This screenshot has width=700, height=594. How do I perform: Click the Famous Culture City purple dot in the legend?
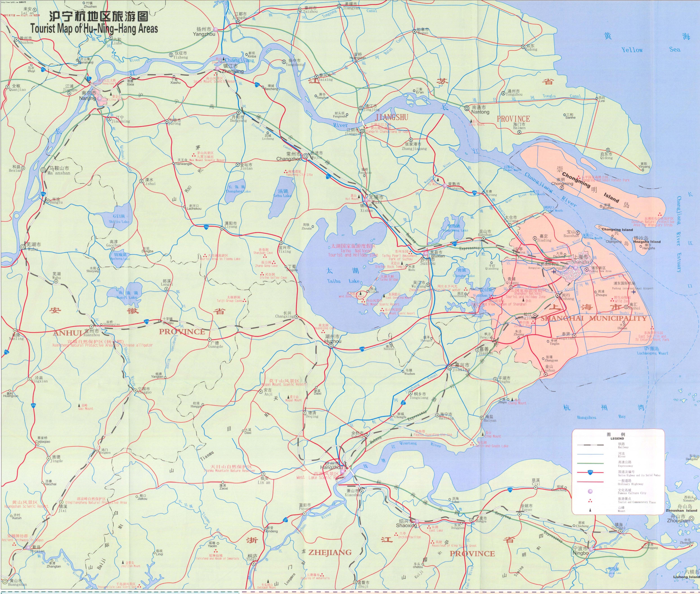590,491
